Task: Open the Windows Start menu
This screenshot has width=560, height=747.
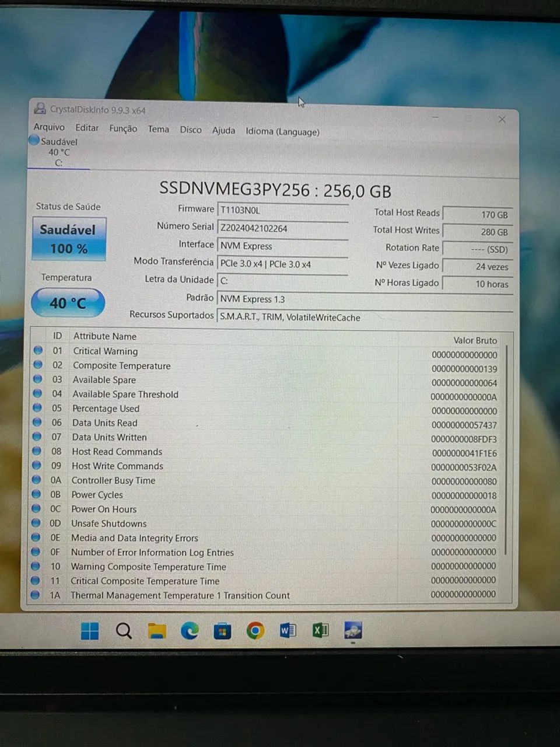Action: (90, 631)
